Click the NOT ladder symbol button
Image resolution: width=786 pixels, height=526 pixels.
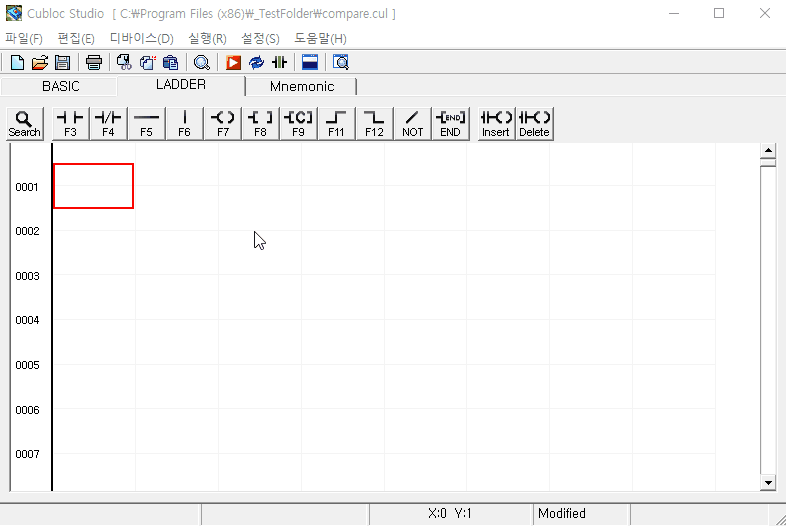coord(412,123)
